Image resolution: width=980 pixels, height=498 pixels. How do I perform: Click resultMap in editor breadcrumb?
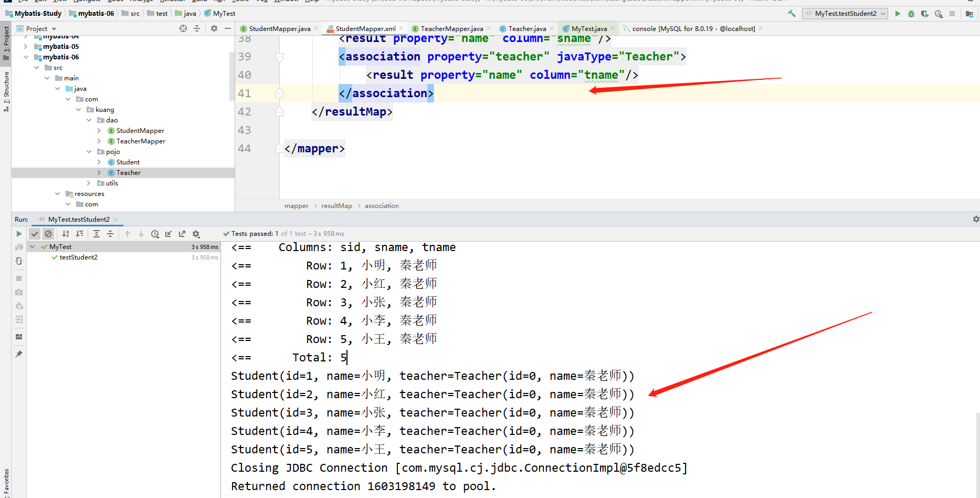pyautogui.click(x=336, y=206)
